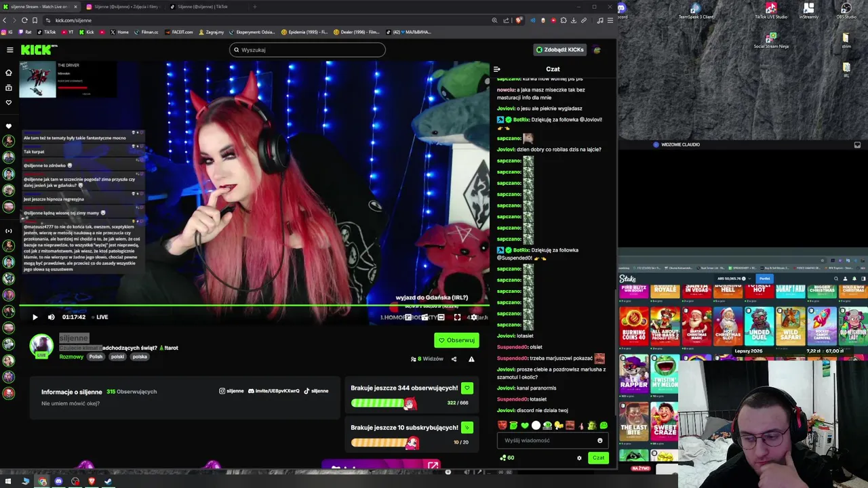Click the Polish language tag
The image size is (868, 488).
pyautogui.click(x=96, y=357)
